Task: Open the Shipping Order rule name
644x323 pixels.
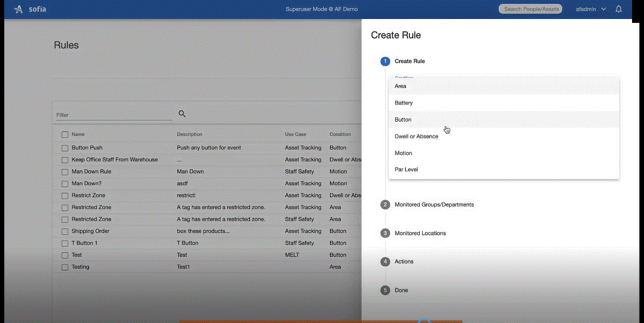Action: [x=90, y=231]
